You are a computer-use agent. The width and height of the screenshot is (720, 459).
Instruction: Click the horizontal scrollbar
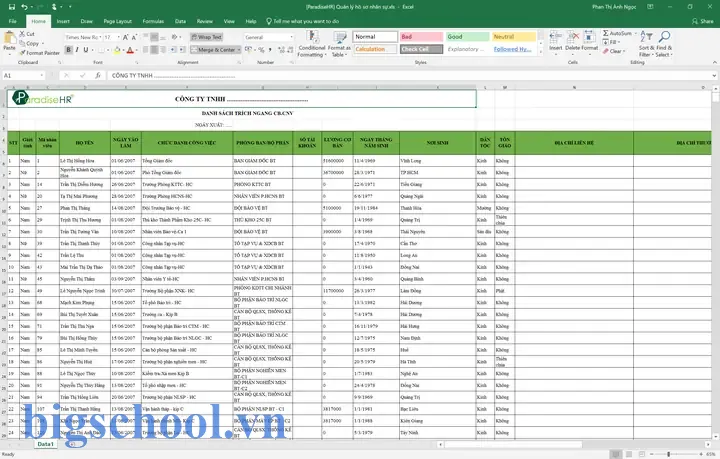[x=513, y=444]
